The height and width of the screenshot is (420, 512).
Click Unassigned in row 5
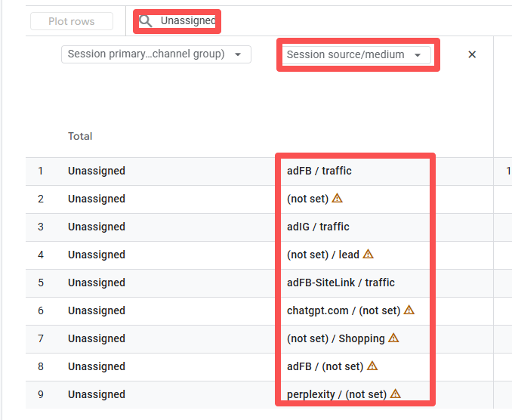click(x=97, y=283)
